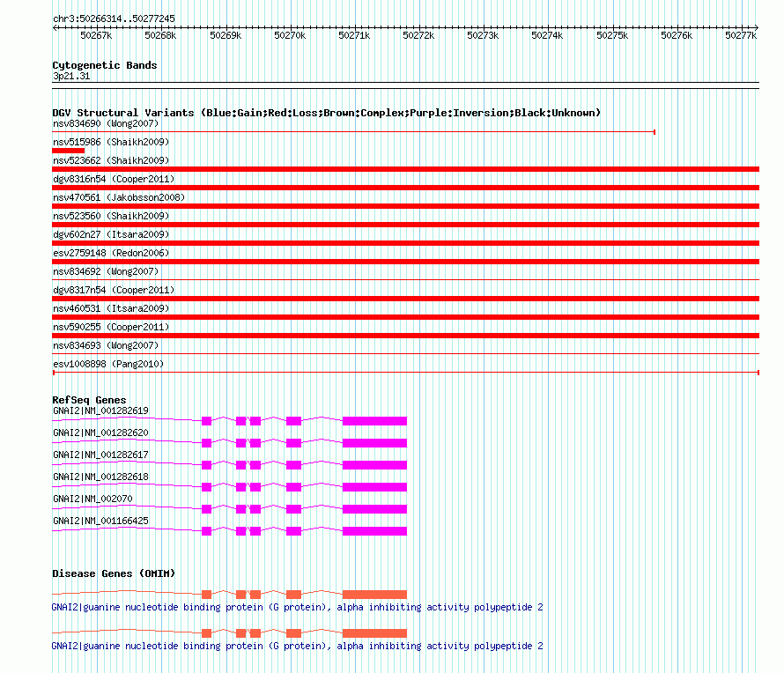Click the large orange exon of second OMIM gene

[374, 633]
